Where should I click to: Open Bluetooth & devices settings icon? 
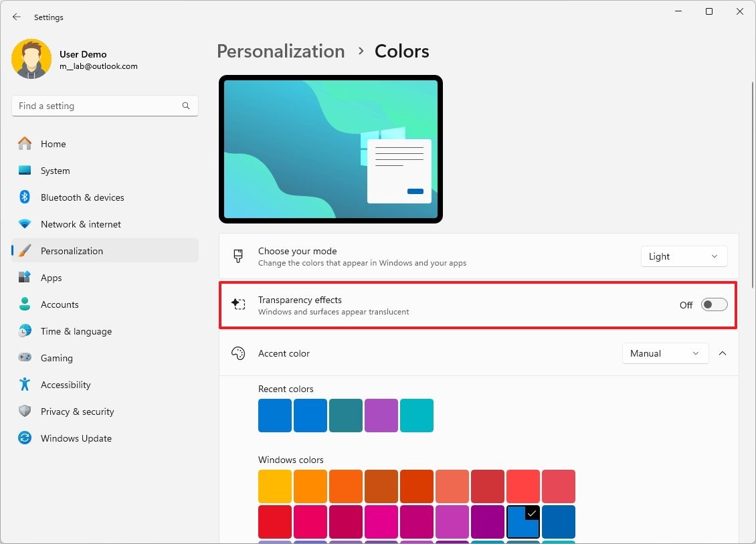point(24,197)
